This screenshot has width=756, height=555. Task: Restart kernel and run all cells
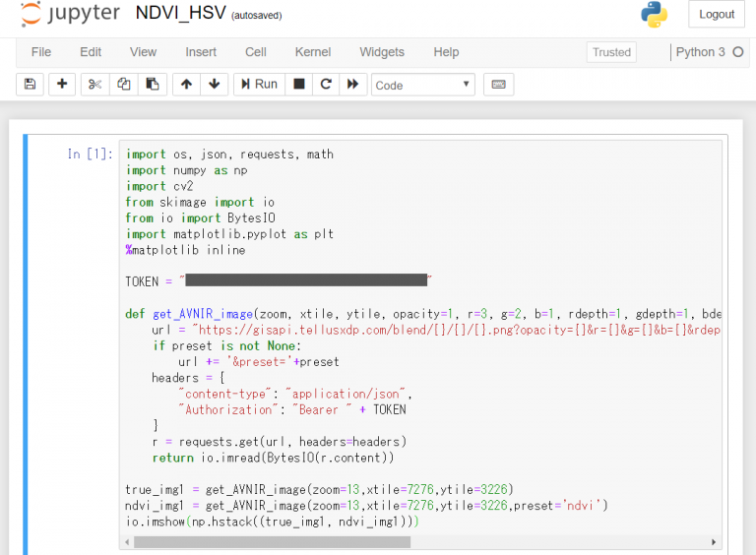point(353,85)
